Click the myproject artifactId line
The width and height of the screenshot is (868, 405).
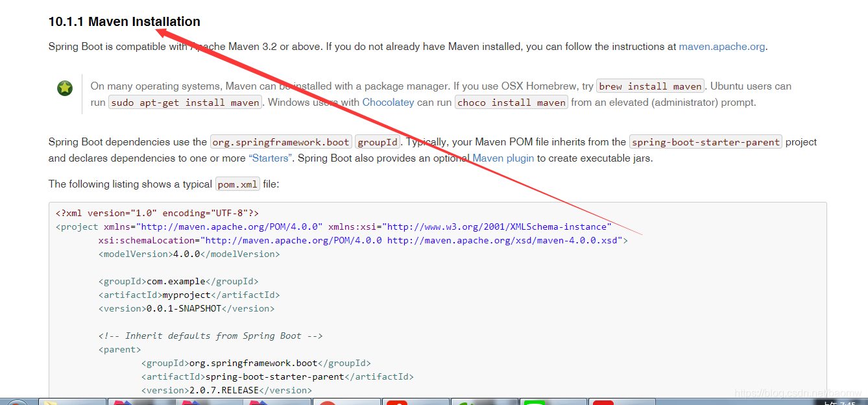pos(189,295)
